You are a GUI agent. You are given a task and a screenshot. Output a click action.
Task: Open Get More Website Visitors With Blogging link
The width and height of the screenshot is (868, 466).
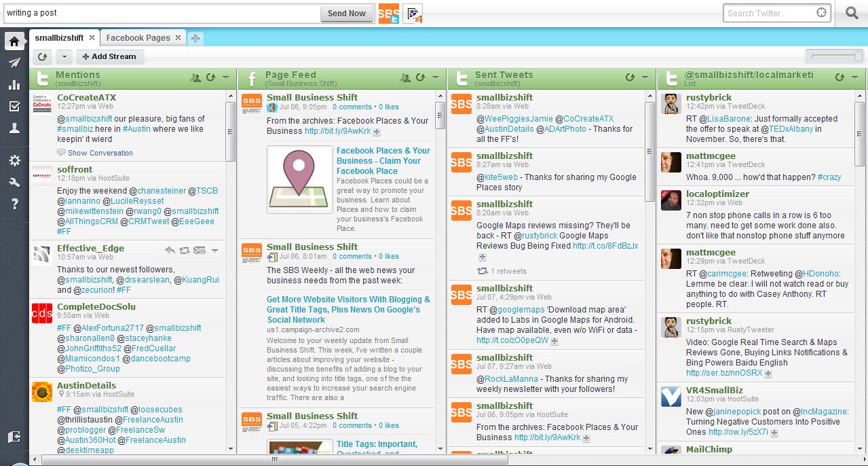[x=348, y=309]
